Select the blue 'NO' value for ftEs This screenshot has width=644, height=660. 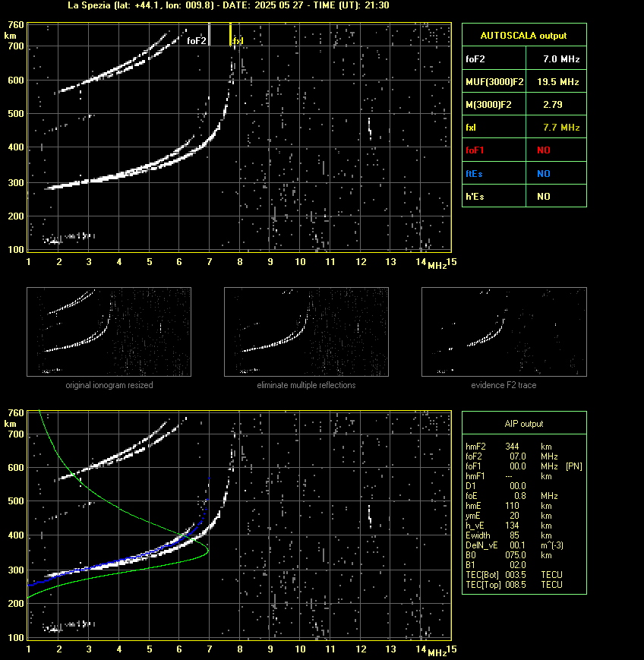coord(544,173)
